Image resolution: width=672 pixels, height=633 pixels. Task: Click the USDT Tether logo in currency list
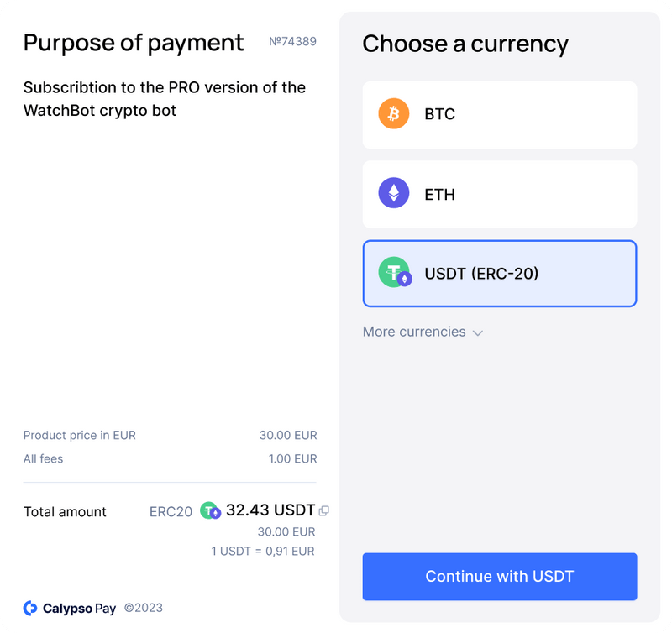coord(393,274)
